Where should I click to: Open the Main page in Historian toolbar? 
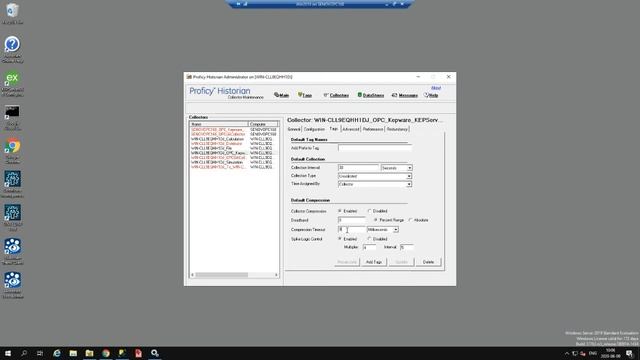pos(282,95)
